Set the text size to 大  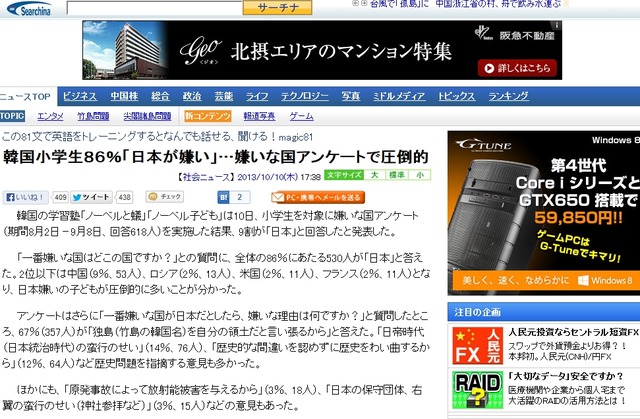374,175
